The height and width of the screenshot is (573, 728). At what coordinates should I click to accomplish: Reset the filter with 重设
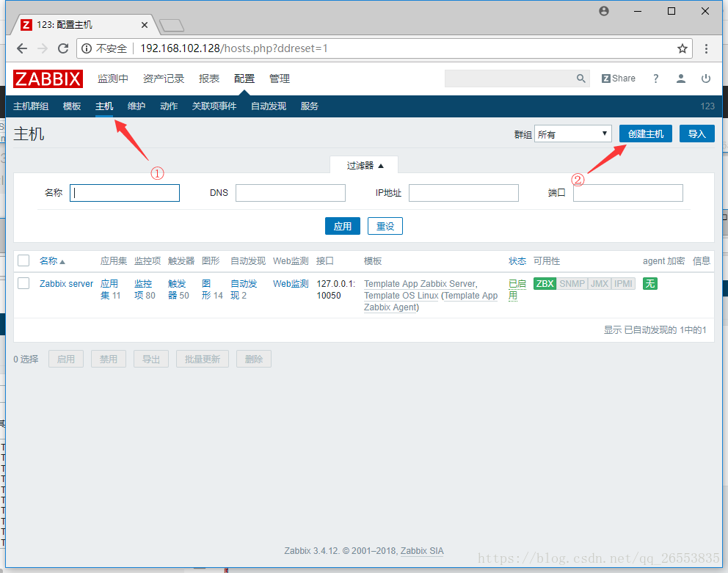[385, 226]
